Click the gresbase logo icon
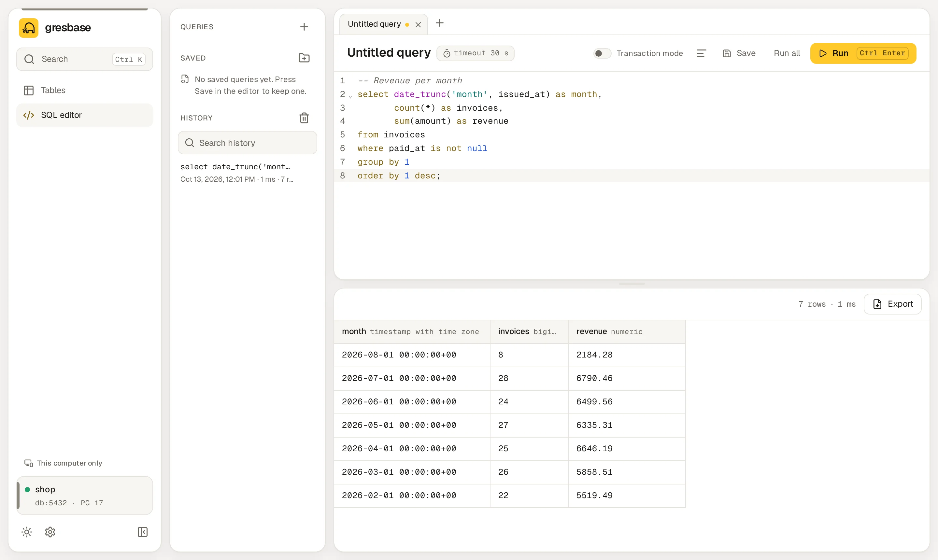This screenshot has height=560, width=938. [x=29, y=28]
